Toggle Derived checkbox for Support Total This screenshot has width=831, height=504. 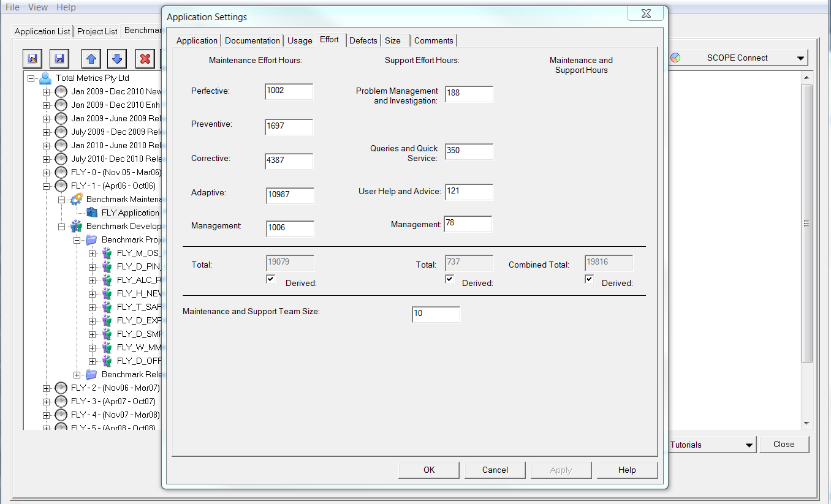click(449, 279)
